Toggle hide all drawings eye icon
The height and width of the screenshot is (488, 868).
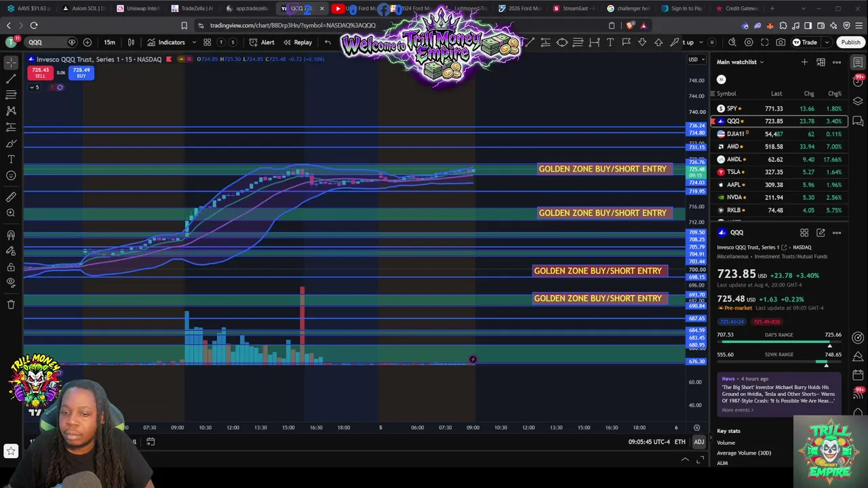pyautogui.click(x=11, y=284)
